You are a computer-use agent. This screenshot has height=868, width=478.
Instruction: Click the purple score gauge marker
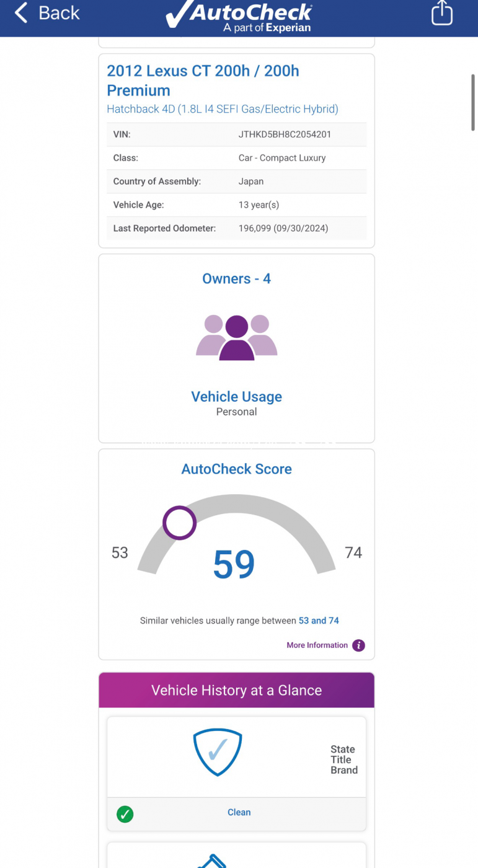tap(180, 523)
